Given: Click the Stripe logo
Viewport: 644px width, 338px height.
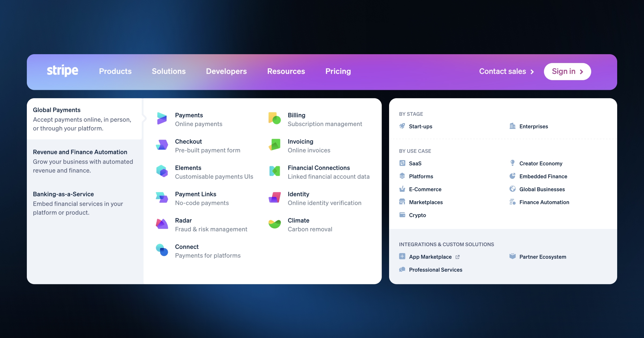Looking at the screenshot, I should pyautogui.click(x=63, y=71).
